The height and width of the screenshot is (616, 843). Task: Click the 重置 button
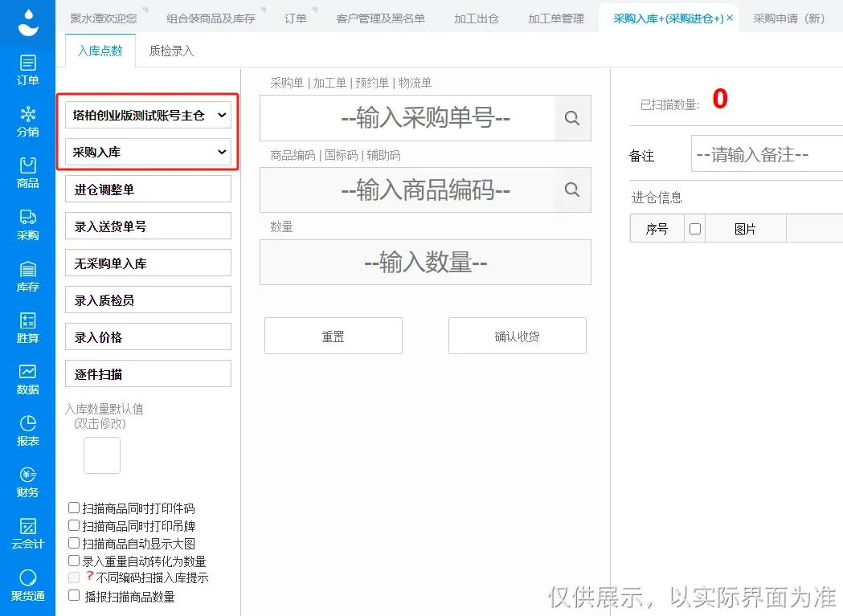pos(334,336)
